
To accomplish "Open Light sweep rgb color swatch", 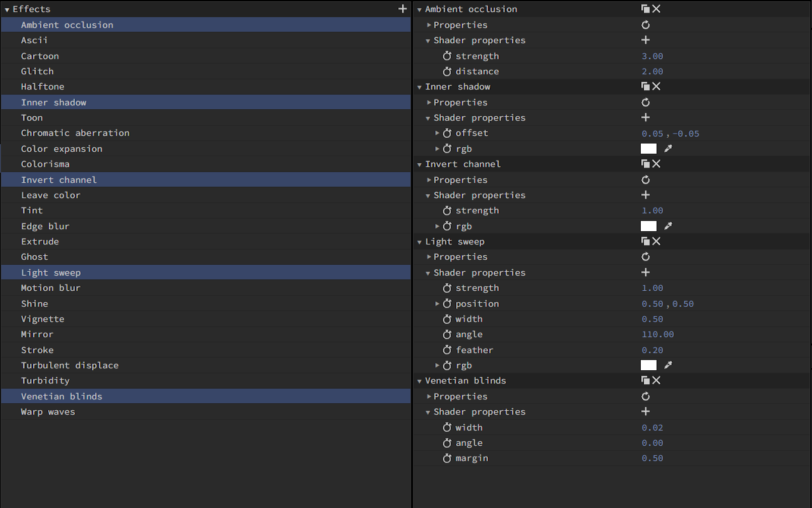I will click(x=648, y=365).
